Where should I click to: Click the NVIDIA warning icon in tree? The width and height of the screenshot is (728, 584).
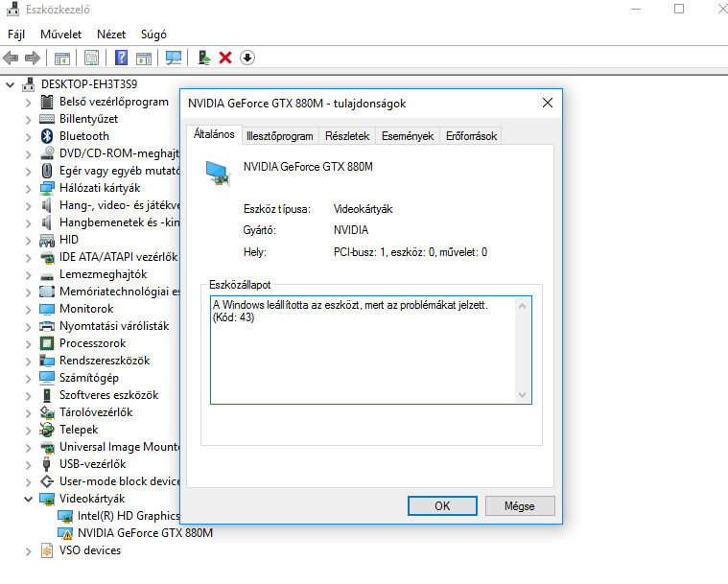(65, 533)
